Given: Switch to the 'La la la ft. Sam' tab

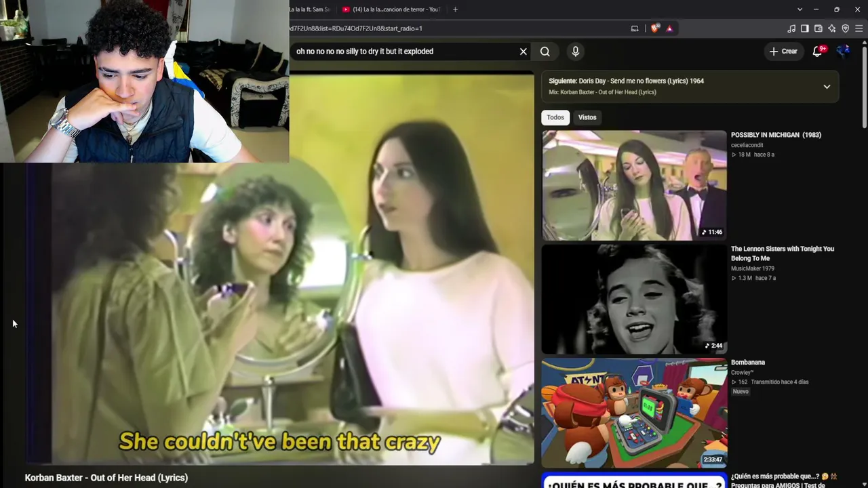Looking at the screenshot, I should pos(311,9).
